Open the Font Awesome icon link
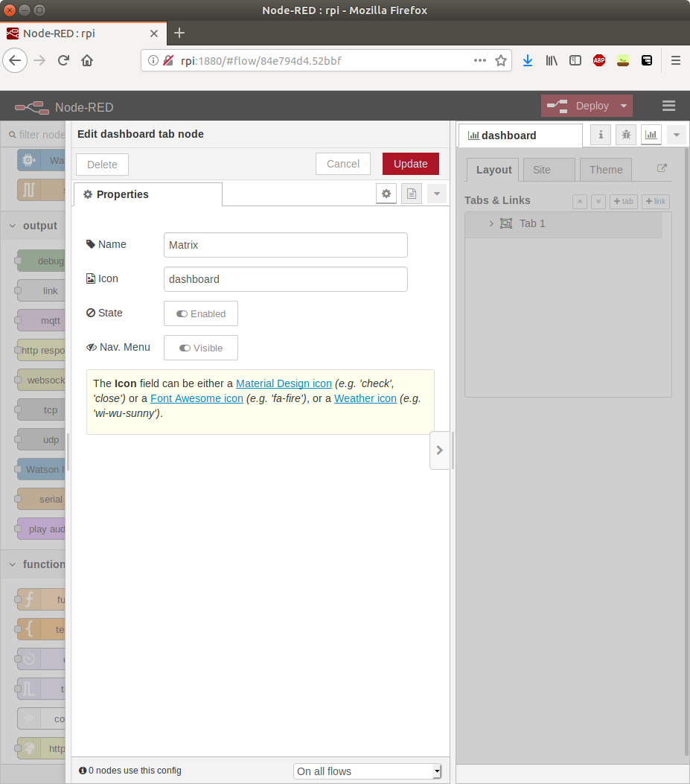Image resolution: width=690 pixels, height=784 pixels. point(197,398)
